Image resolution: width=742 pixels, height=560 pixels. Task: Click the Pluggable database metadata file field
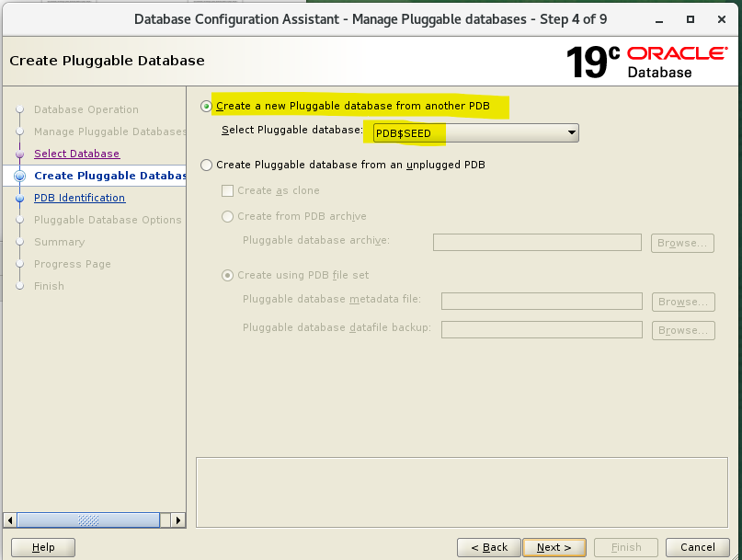click(542, 301)
